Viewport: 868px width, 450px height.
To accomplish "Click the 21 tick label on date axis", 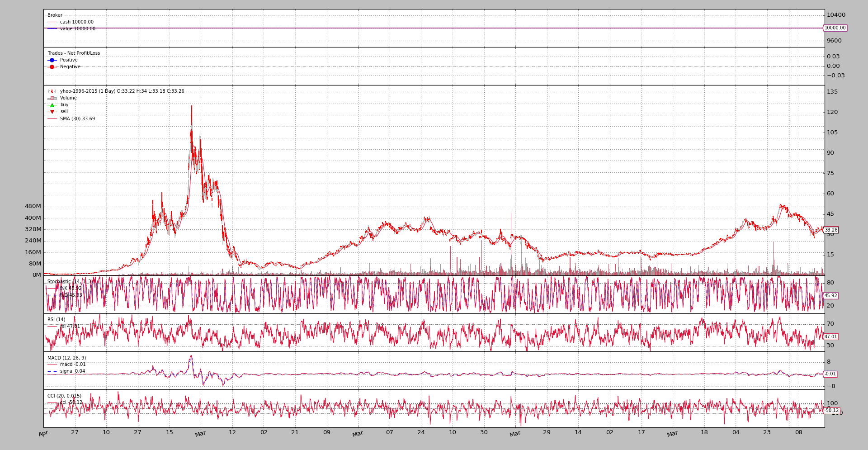I will [x=295, y=432].
